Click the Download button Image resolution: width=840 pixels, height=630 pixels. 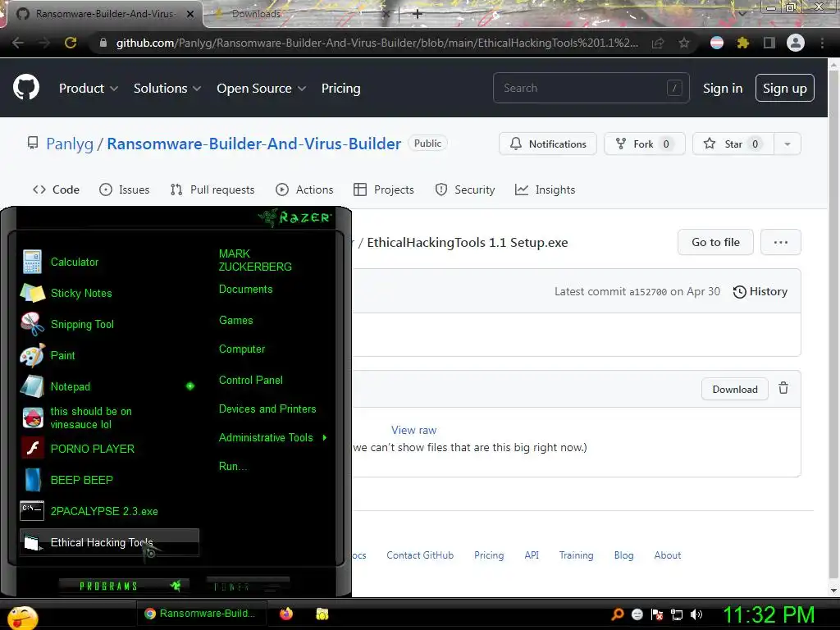pyautogui.click(x=734, y=389)
